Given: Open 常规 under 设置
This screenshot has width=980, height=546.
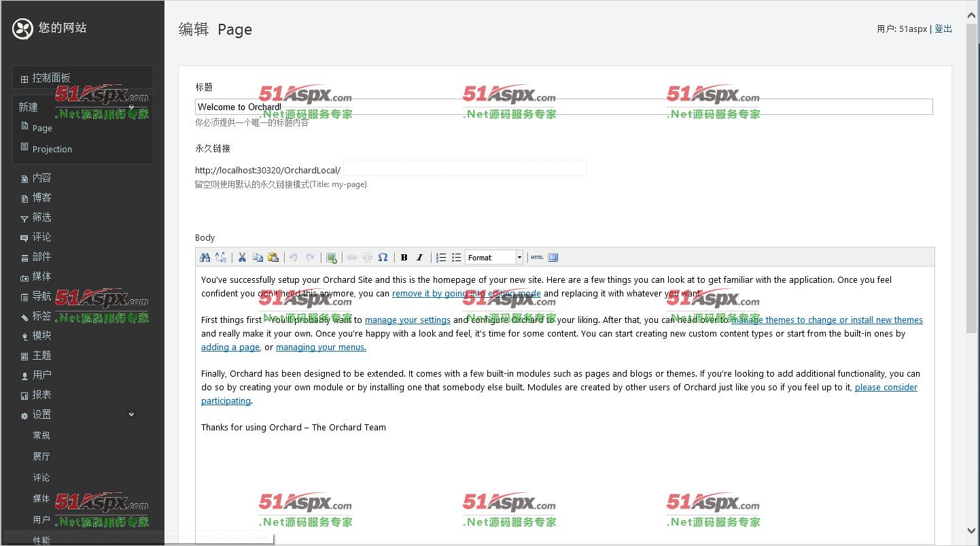Looking at the screenshot, I should tap(41, 435).
